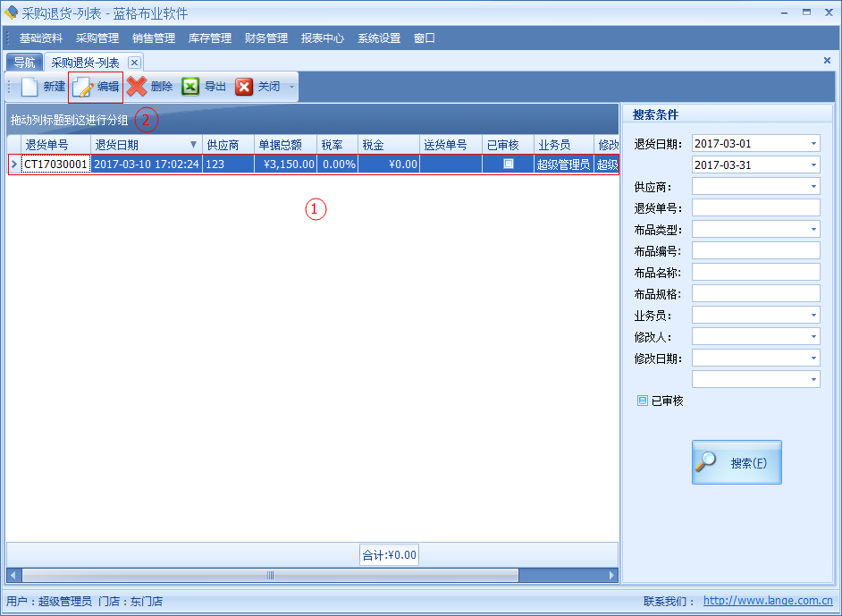
Task: Open the 2017-03-01 start date dropdown
Action: coord(813,144)
